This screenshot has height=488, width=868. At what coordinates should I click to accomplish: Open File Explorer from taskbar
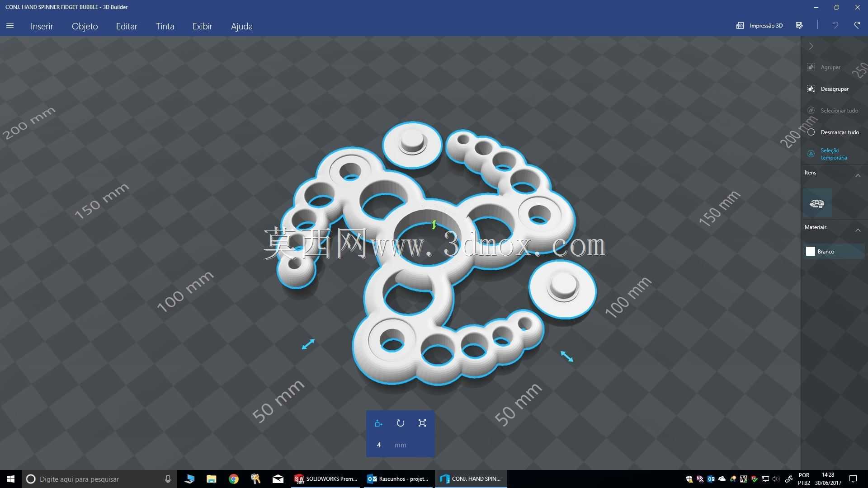point(211,479)
